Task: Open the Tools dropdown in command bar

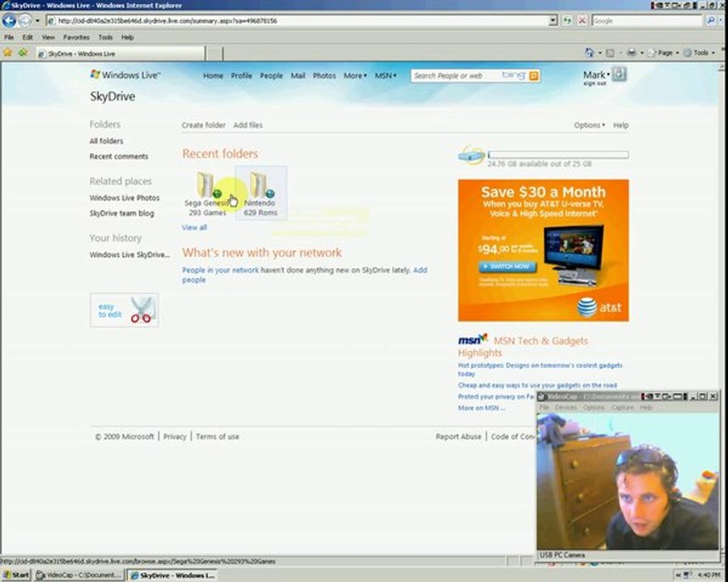Action: click(700, 53)
